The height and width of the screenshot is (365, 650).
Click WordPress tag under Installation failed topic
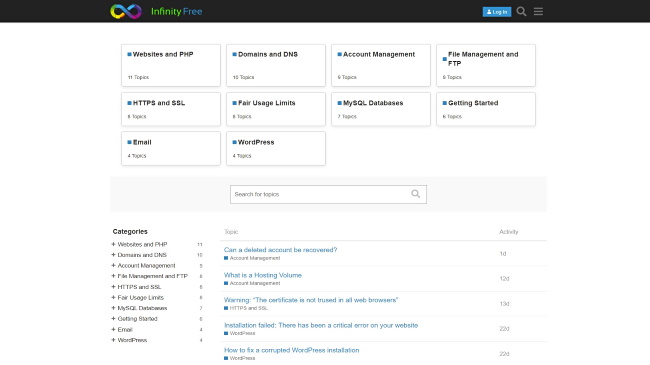click(x=240, y=333)
